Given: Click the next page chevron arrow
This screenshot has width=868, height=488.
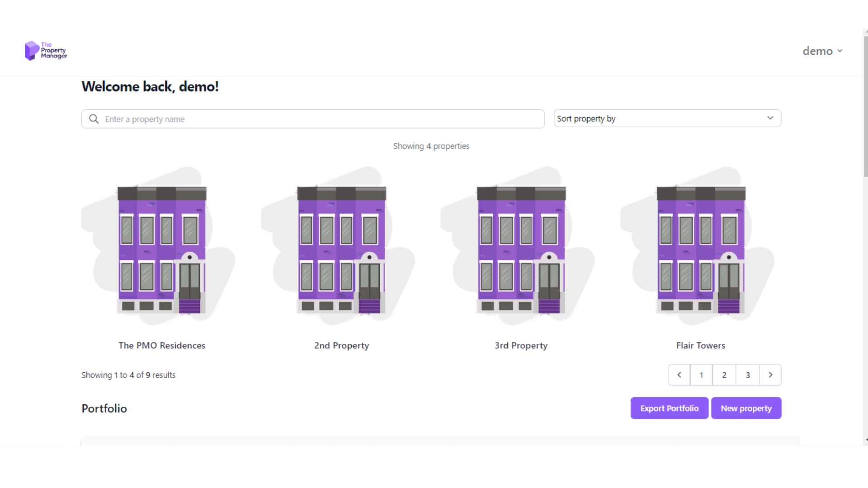Looking at the screenshot, I should [770, 375].
